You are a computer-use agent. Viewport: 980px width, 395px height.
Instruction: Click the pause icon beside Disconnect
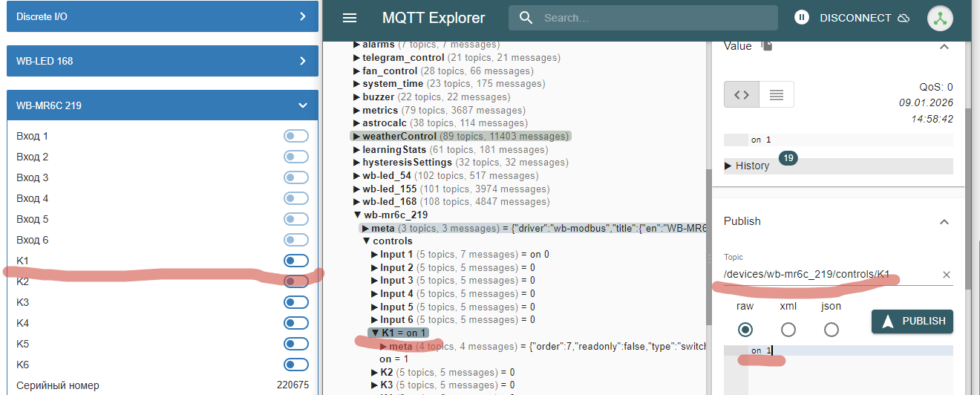tap(801, 18)
